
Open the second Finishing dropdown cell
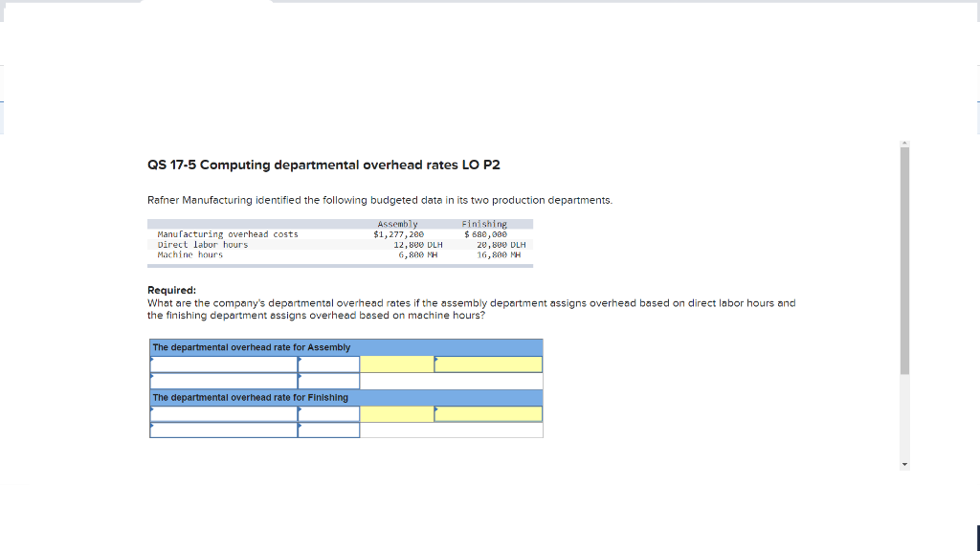click(328, 413)
